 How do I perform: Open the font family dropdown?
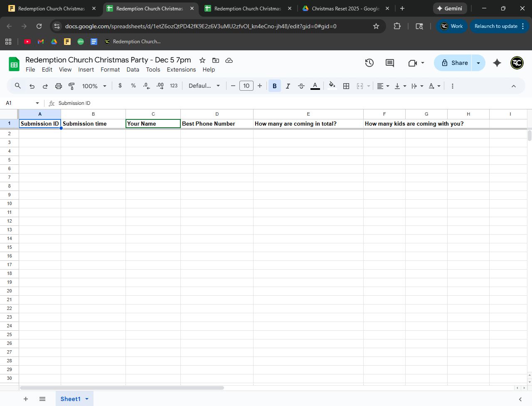coord(204,86)
